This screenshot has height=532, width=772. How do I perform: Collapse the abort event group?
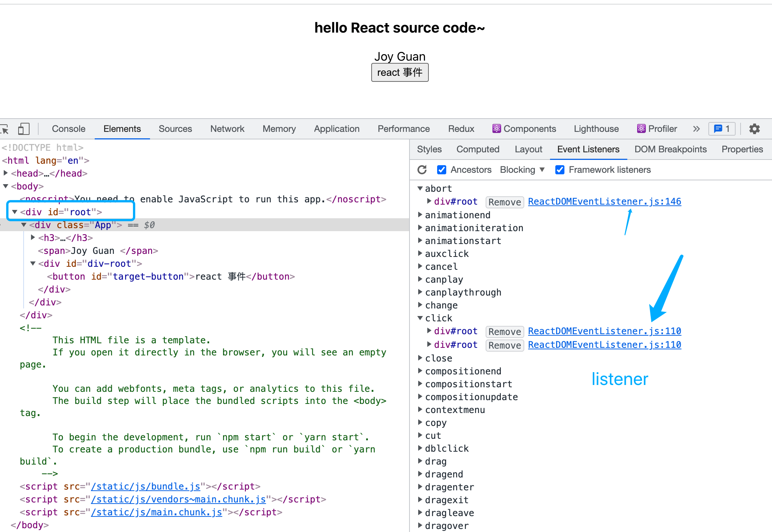click(x=420, y=188)
